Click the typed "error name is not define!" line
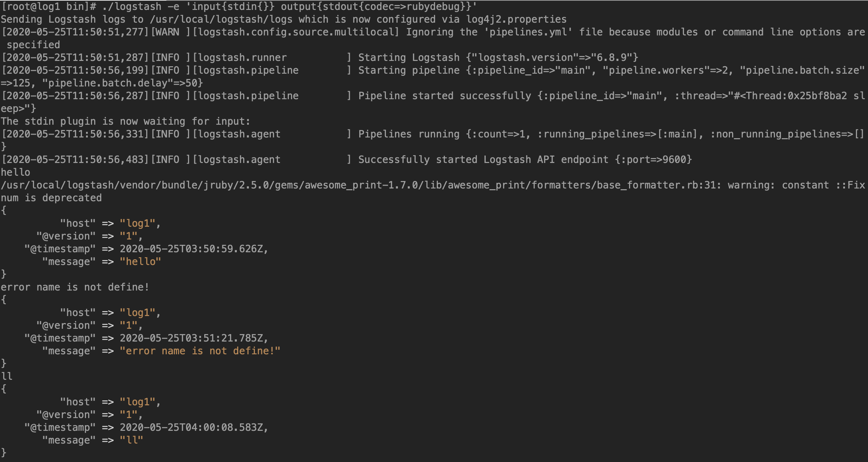This screenshot has height=462, width=868. coord(75,287)
